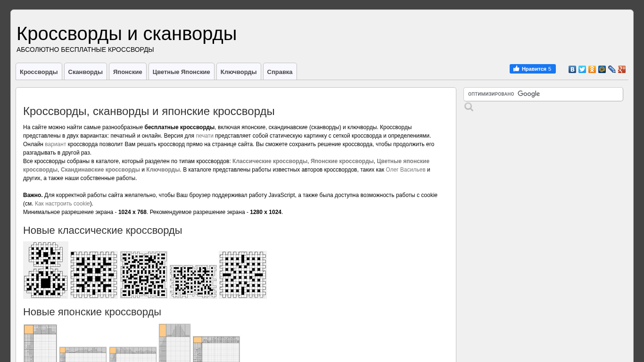Open the first new classic crossword thumbnail
This screenshot has width=644, height=362.
tap(46, 270)
